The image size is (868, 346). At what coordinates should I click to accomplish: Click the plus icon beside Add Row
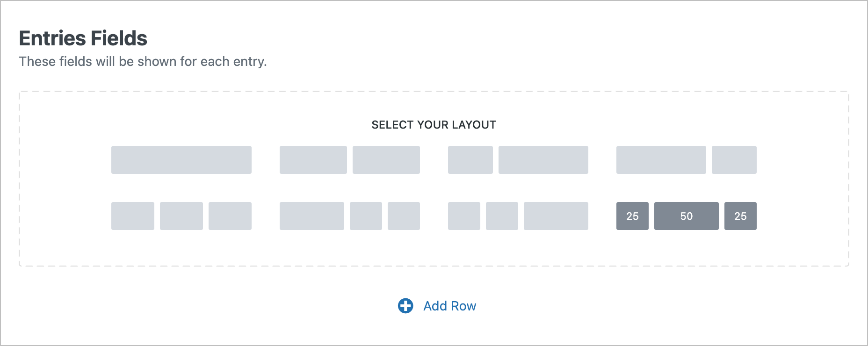[x=405, y=306]
